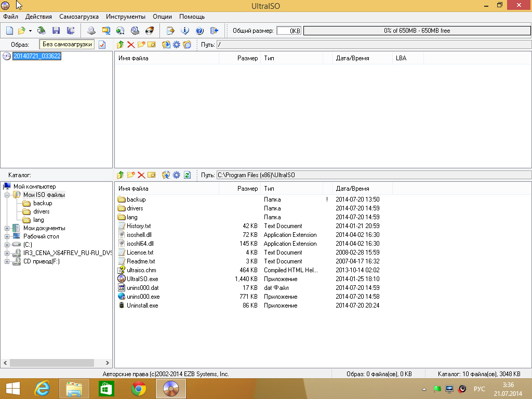Click the New image file icon
The height and width of the screenshot is (399, 532).
9,31
